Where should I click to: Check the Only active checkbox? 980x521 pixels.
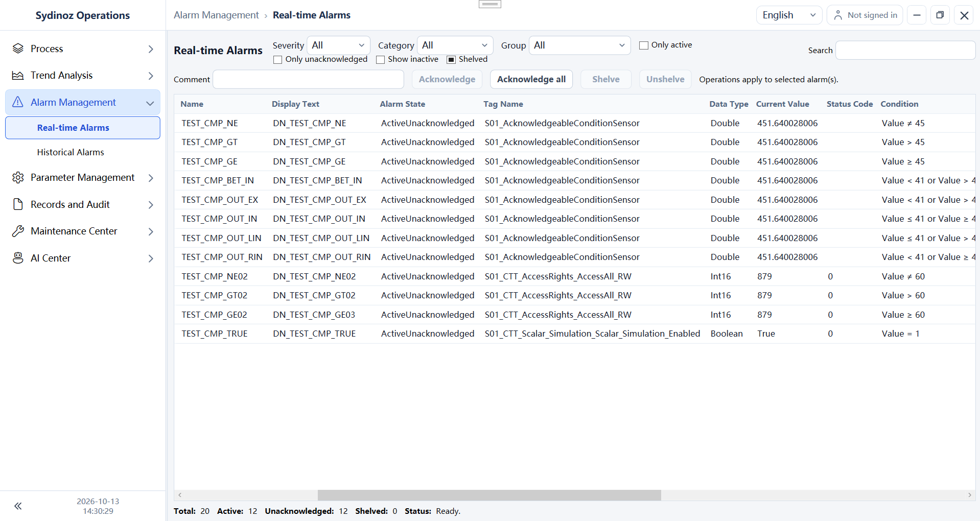[644, 45]
